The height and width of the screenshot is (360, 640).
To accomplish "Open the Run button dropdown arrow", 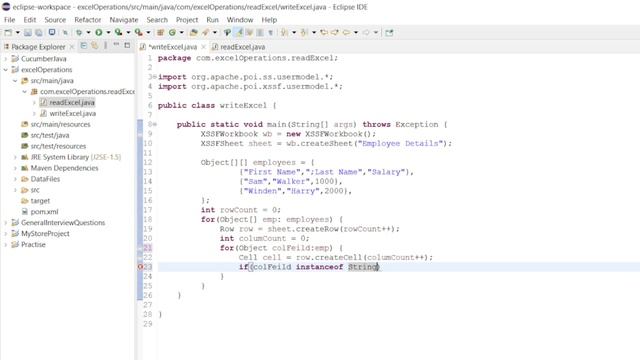I will 108,32.
